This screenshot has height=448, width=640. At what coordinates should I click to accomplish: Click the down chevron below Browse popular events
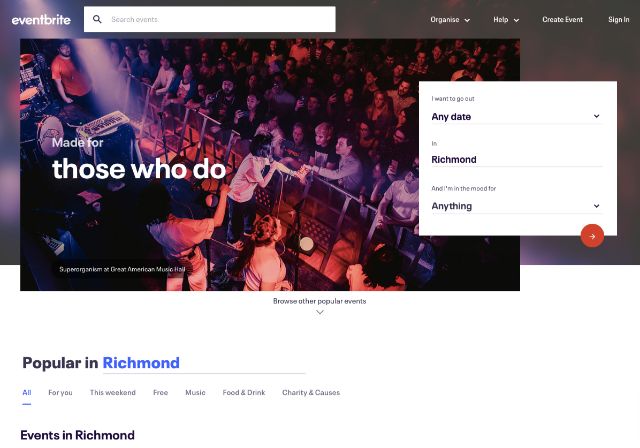pos(320,312)
